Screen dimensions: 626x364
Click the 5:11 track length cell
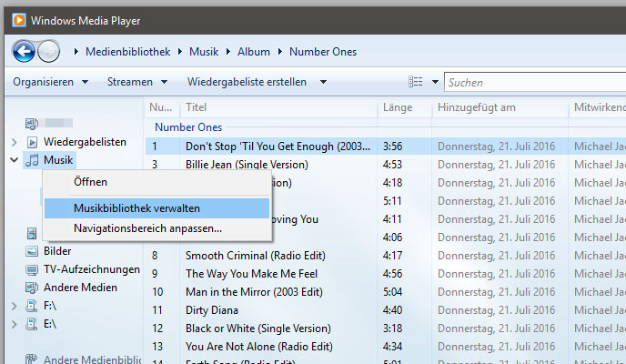click(x=392, y=201)
